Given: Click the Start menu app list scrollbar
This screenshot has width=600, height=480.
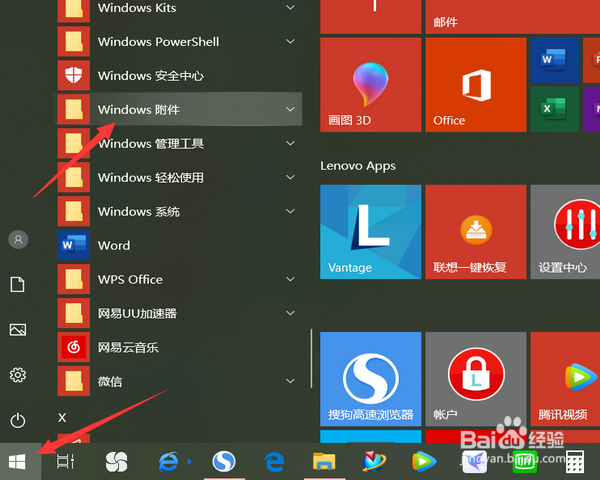Looking at the screenshot, I should tap(311, 358).
